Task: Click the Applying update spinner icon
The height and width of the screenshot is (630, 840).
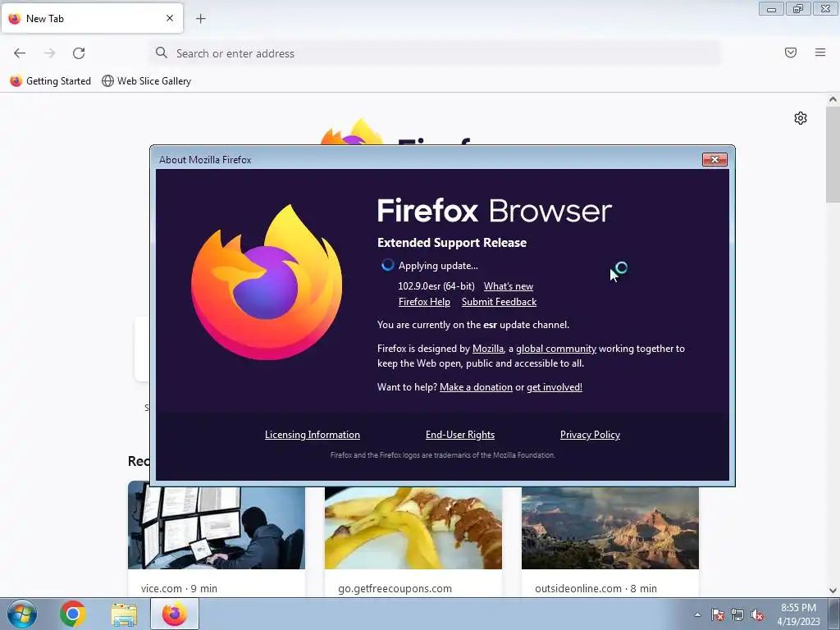Action: coord(387,265)
